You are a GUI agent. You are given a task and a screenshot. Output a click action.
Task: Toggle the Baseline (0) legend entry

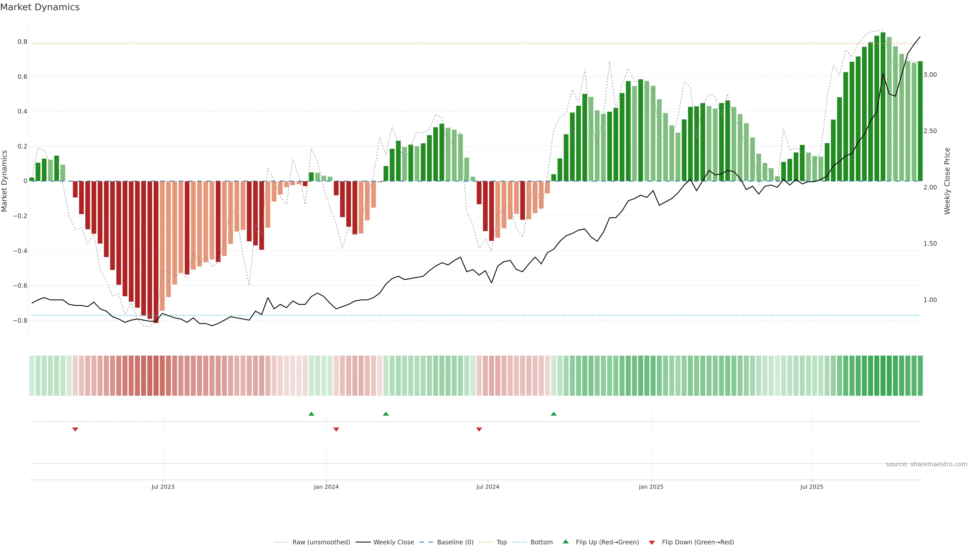[455, 542]
